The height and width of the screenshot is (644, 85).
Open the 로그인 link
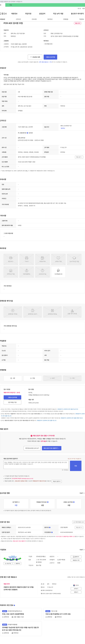(79, 8)
